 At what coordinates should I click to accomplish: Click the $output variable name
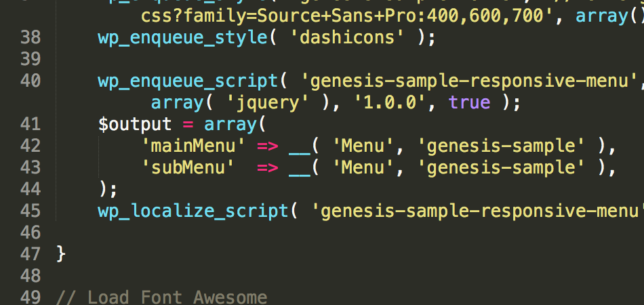[x=134, y=125]
